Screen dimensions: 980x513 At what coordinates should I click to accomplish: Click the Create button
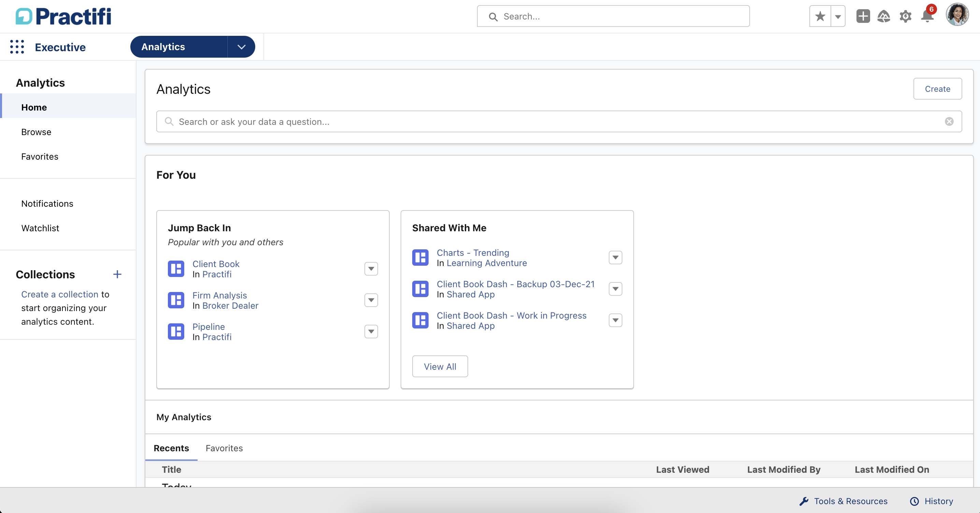coord(937,89)
